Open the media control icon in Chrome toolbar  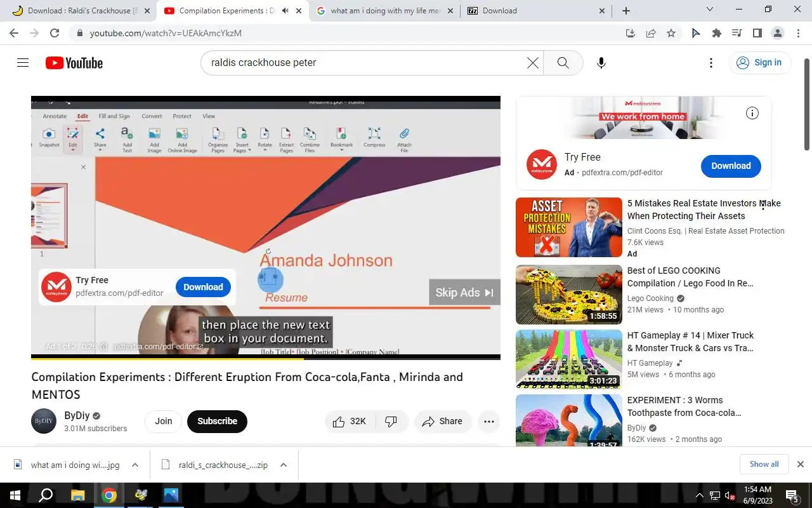(737, 33)
